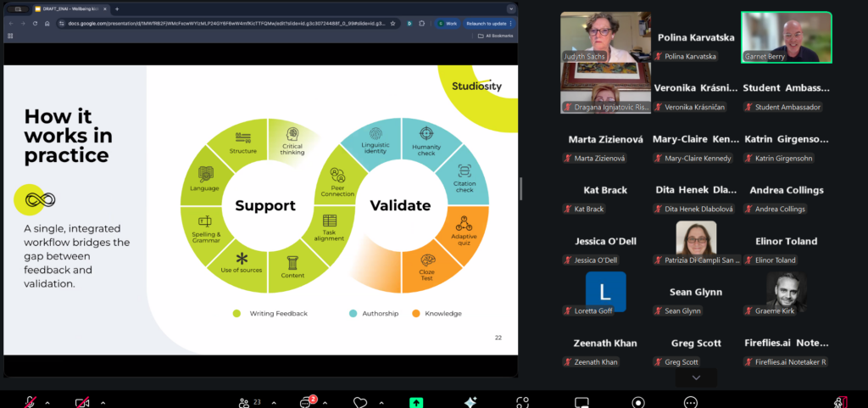Turn on the camera in meeting toolbar

(x=82, y=402)
